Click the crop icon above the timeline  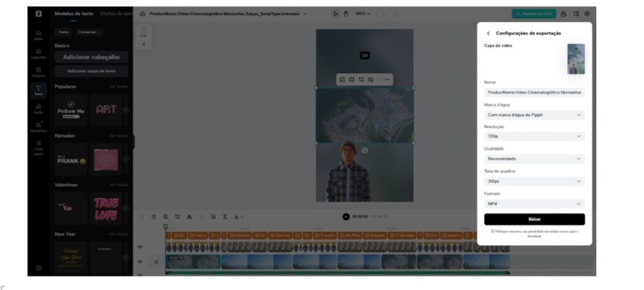pos(177,217)
